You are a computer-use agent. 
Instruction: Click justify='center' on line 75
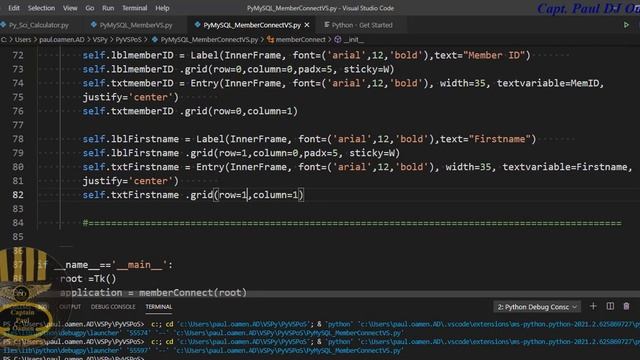[131, 97]
